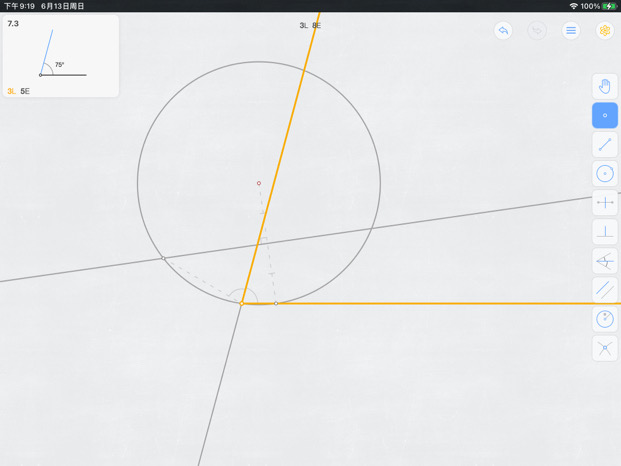621x466 pixels.
Task: Open the orange flower settings icon
Action: pyautogui.click(x=605, y=30)
